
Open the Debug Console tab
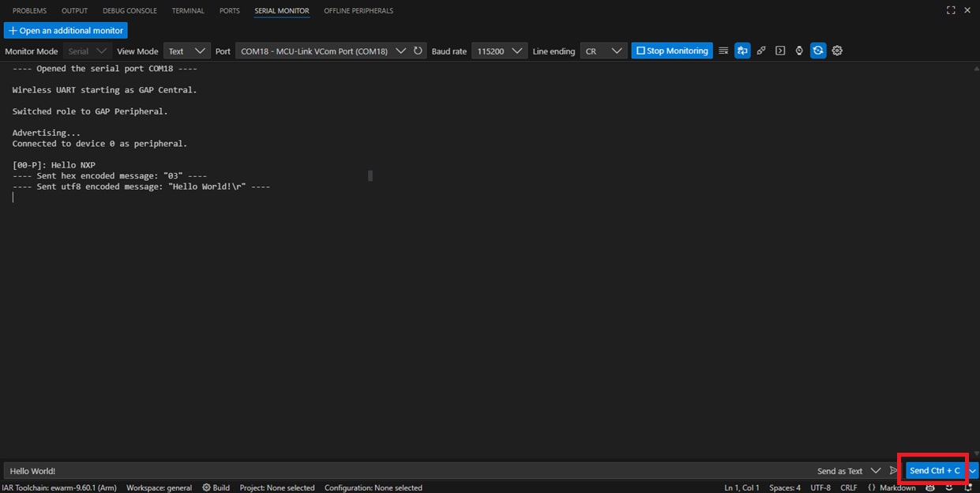[x=130, y=10]
